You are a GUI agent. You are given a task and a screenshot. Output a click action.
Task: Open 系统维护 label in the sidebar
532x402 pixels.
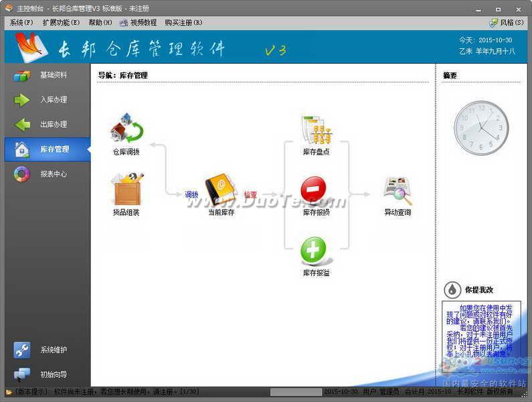point(54,350)
